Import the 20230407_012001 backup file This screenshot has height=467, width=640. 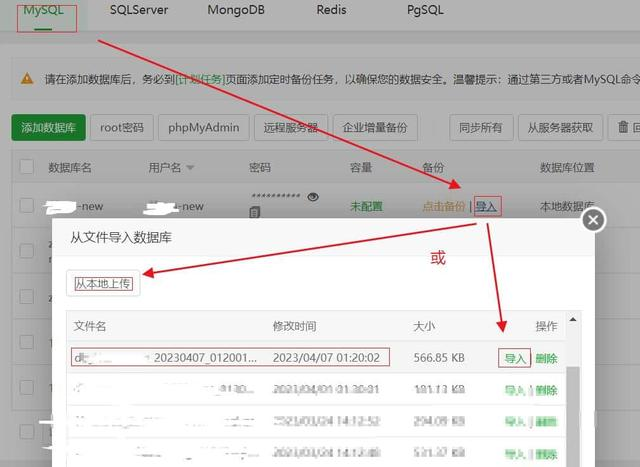(514, 358)
